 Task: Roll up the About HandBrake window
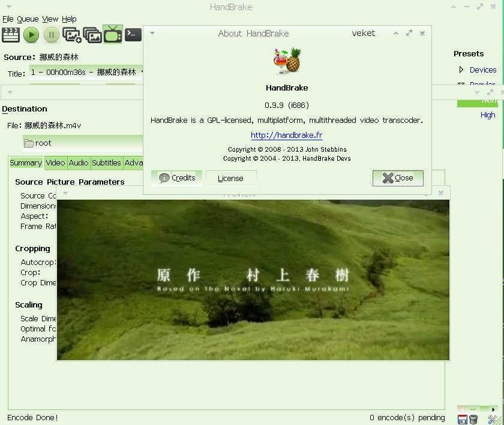click(x=395, y=33)
